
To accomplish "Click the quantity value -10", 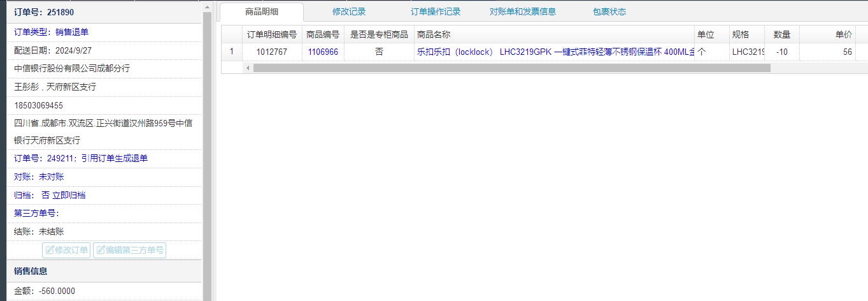I will tap(782, 52).
